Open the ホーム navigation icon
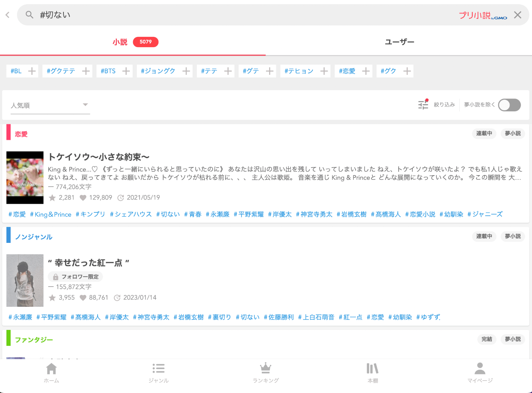This screenshot has height=393, width=532. (51, 368)
